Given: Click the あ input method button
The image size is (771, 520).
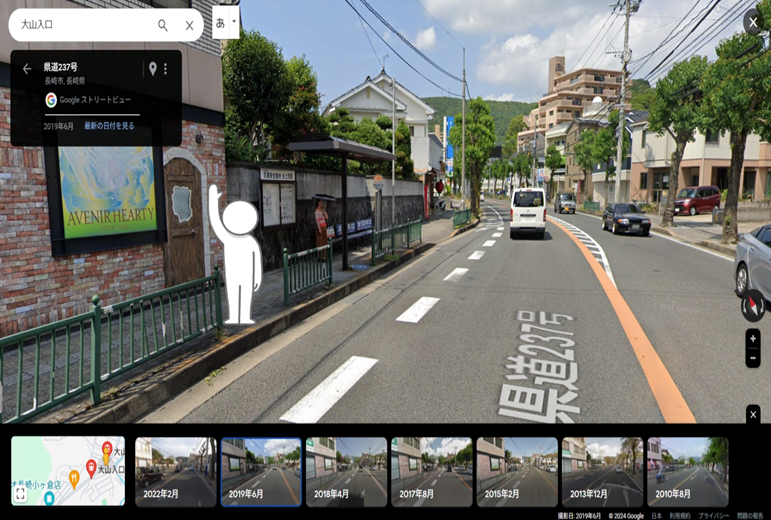Looking at the screenshot, I should click(x=220, y=22).
